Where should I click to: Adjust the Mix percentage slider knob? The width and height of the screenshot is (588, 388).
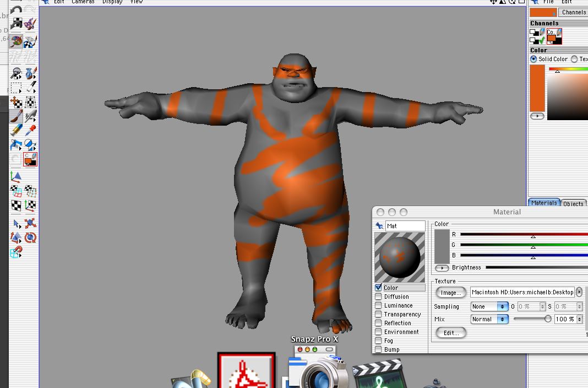click(547, 319)
